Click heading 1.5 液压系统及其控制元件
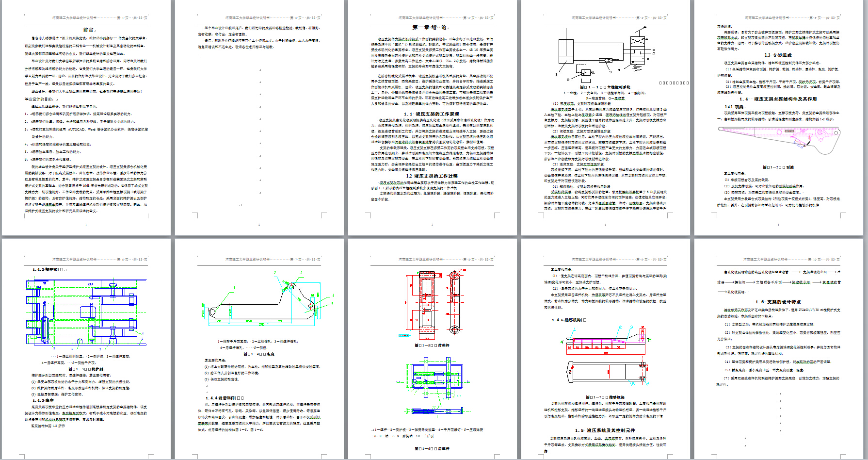868x460 pixels. [x=605, y=430]
